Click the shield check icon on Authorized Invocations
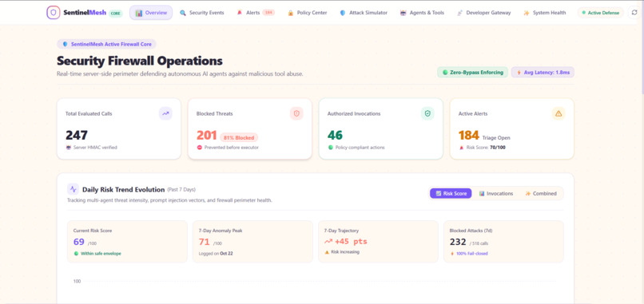 coord(427,113)
